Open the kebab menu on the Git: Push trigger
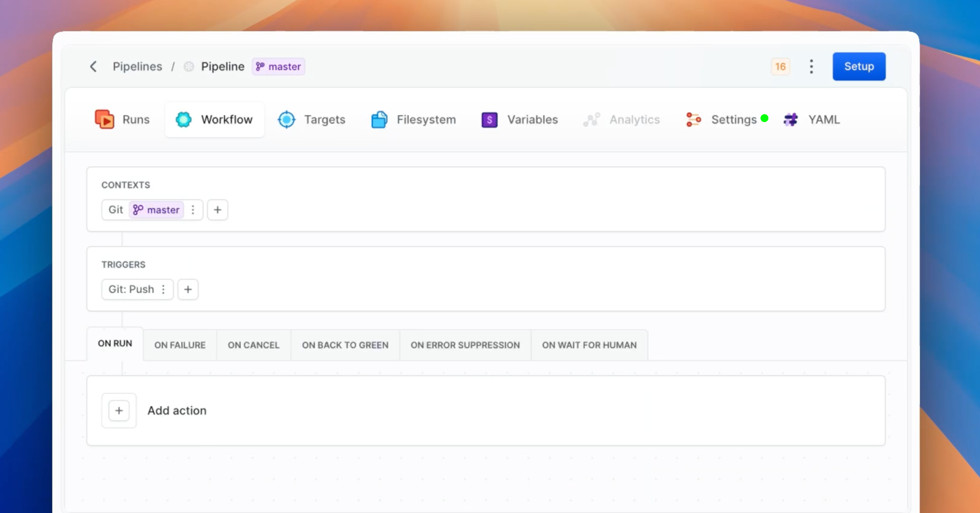 tap(163, 289)
